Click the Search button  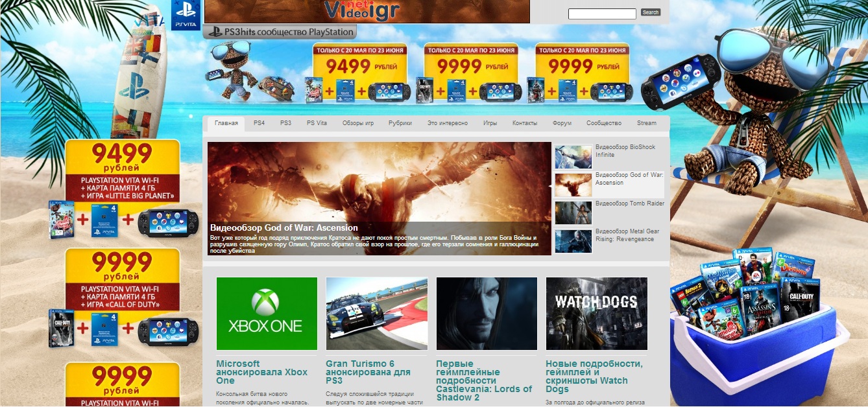click(x=651, y=12)
